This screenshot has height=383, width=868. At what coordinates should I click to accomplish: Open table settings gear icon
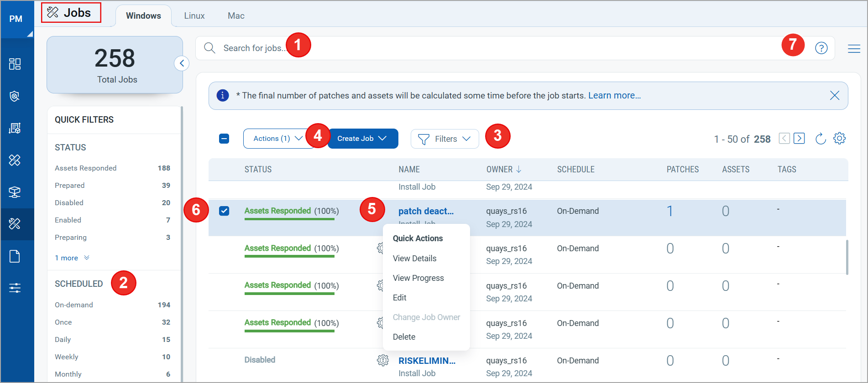tap(839, 138)
